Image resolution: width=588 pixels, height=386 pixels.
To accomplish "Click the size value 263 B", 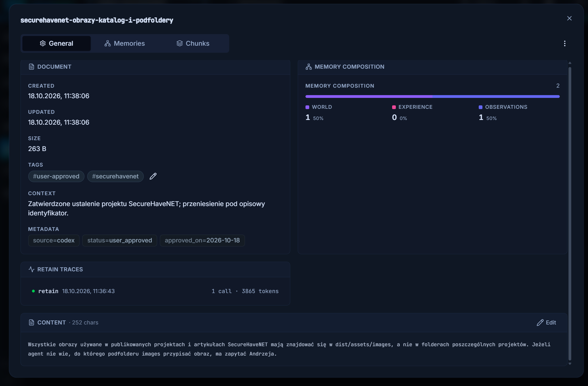I will coord(37,149).
